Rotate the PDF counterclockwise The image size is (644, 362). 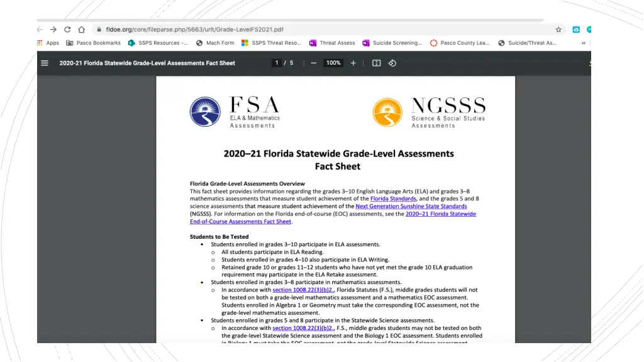392,63
